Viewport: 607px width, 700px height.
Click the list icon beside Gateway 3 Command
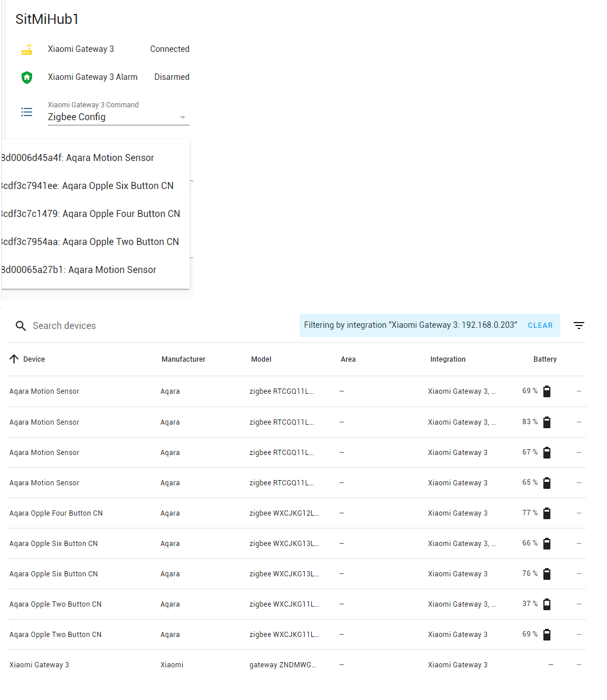tap(27, 112)
